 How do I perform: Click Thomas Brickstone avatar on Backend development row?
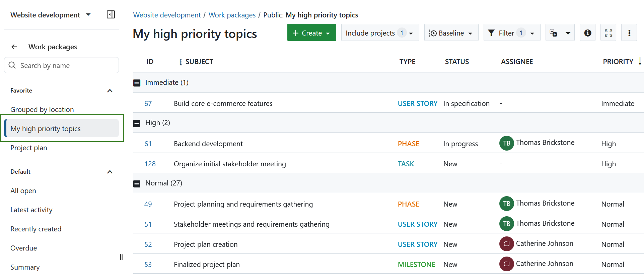[x=506, y=143]
